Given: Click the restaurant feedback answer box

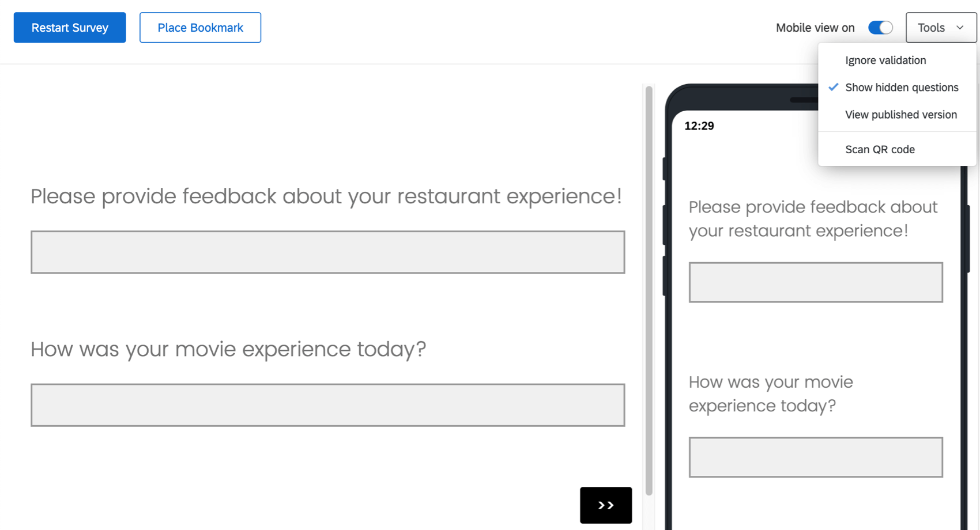Looking at the screenshot, I should [x=327, y=252].
